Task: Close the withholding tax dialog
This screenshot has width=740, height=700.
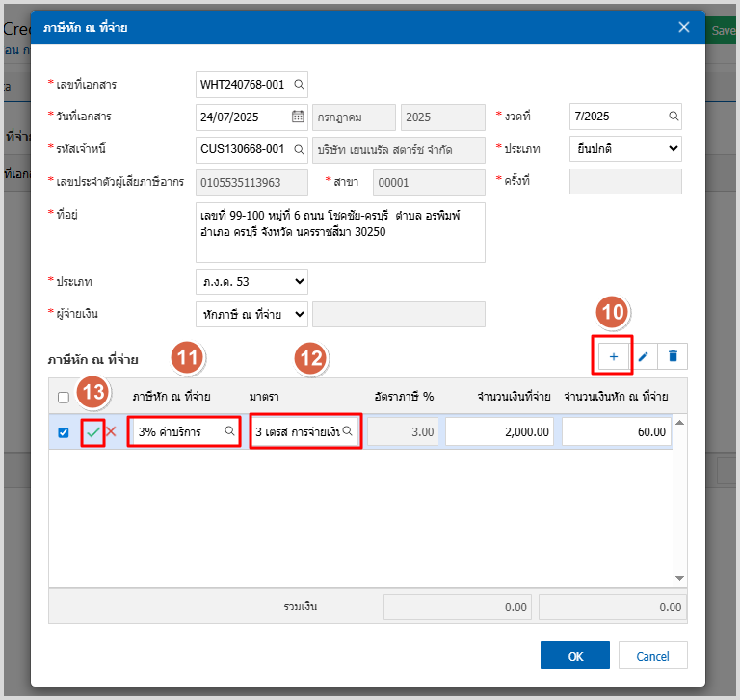Action: tap(684, 27)
